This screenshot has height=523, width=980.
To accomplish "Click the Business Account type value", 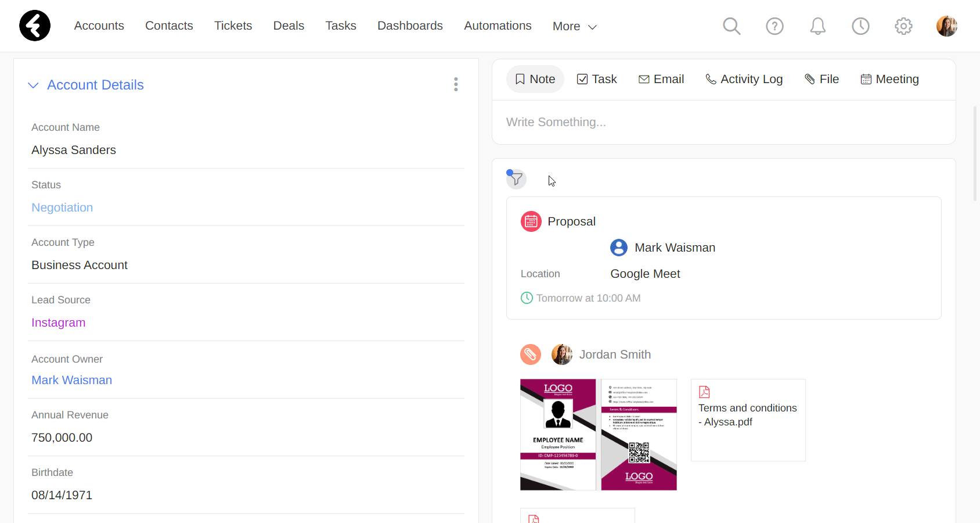I will click(x=80, y=265).
